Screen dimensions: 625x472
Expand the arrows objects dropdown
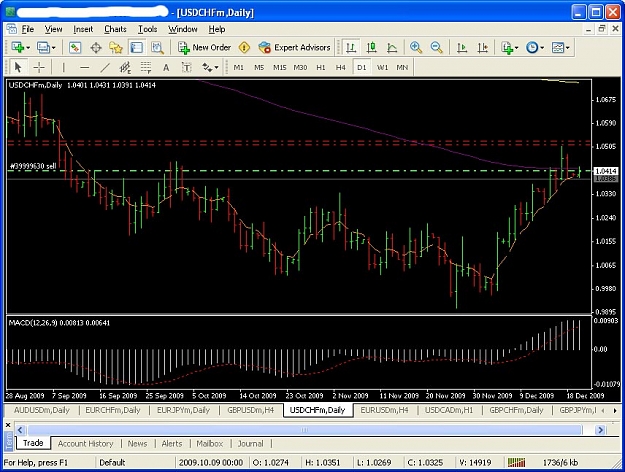(216, 67)
